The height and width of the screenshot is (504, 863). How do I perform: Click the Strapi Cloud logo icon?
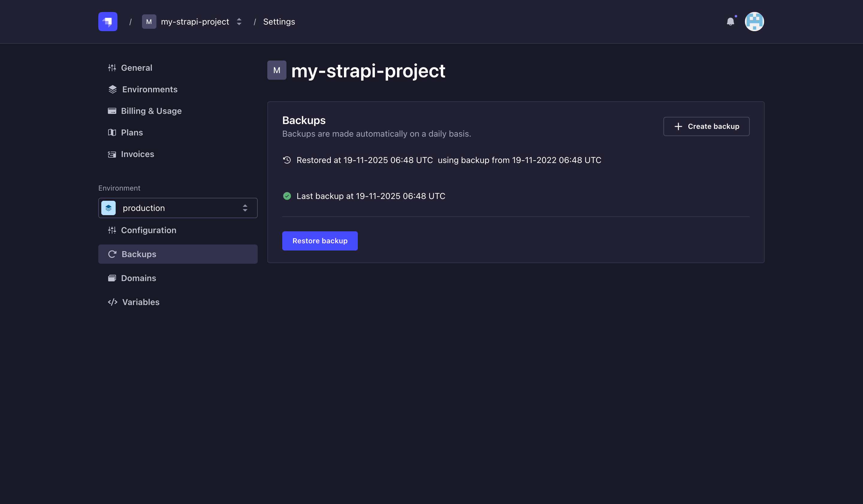coord(108,22)
